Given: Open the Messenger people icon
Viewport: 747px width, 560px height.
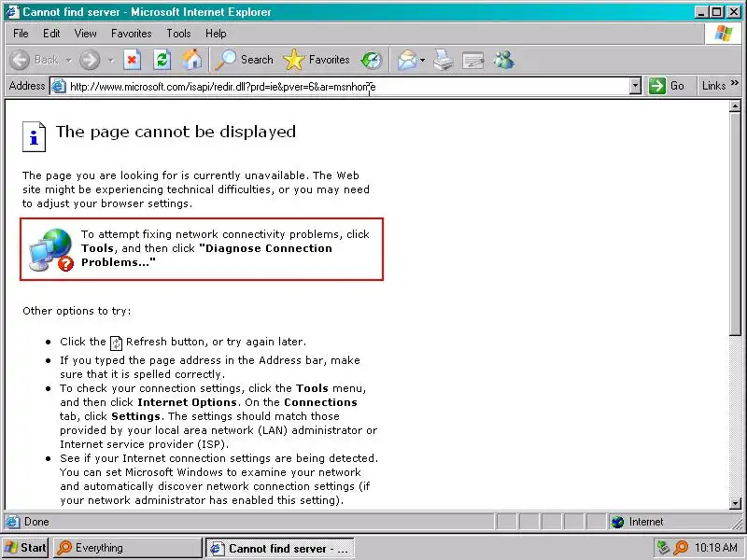Looking at the screenshot, I should pyautogui.click(x=503, y=60).
